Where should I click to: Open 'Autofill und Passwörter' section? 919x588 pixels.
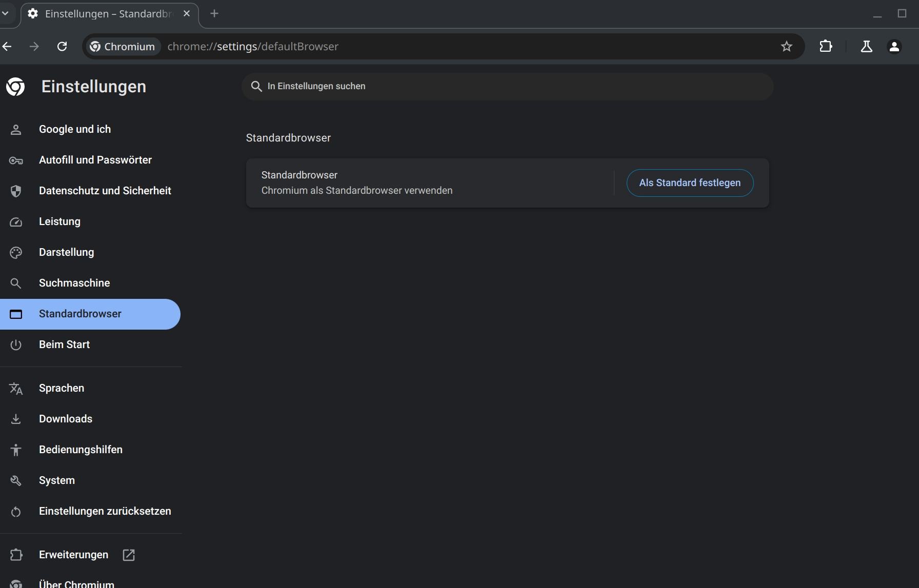95,160
